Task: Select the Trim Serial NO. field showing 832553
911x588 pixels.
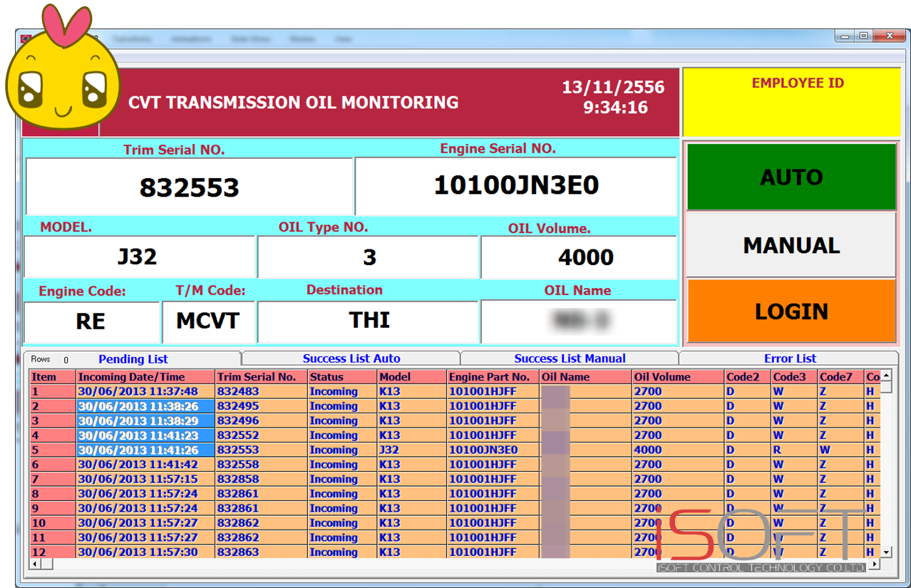Action: coord(189,186)
